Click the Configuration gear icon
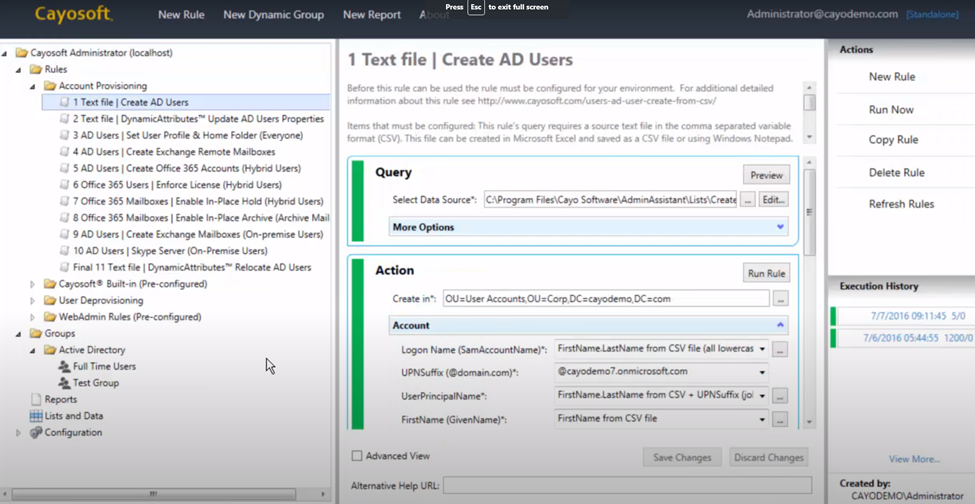 35,433
